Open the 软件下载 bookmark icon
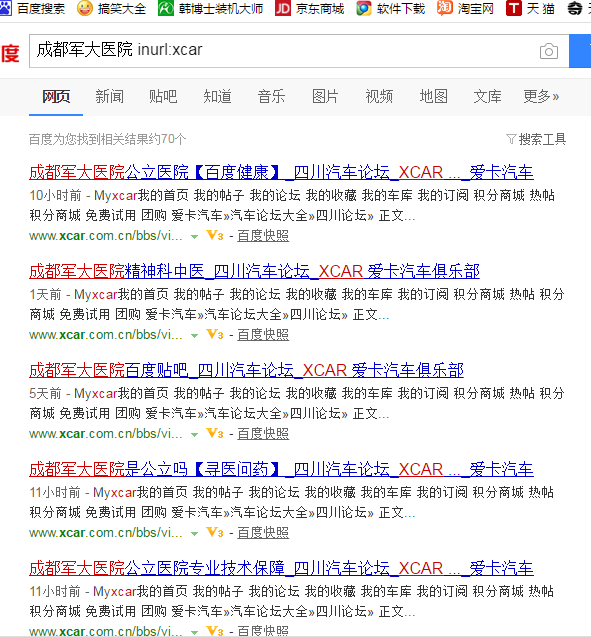The width and height of the screenshot is (591, 637). click(x=364, y=8)
